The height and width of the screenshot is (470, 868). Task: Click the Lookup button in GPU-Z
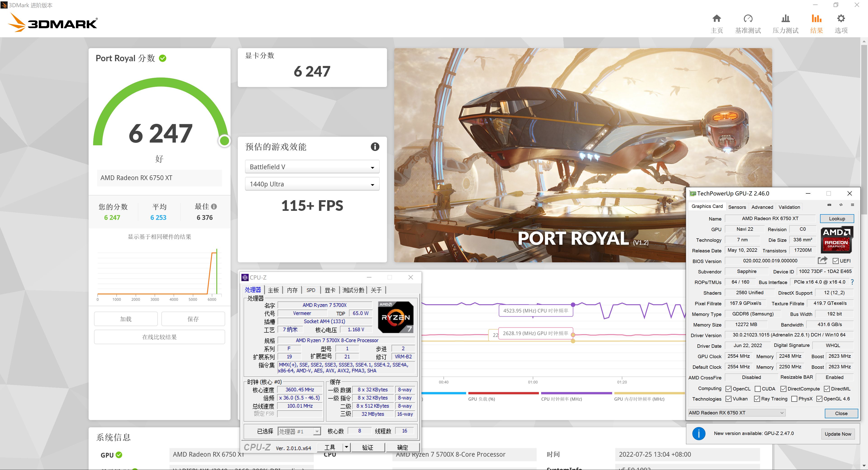pyautogui.click(x=837, y=219)
